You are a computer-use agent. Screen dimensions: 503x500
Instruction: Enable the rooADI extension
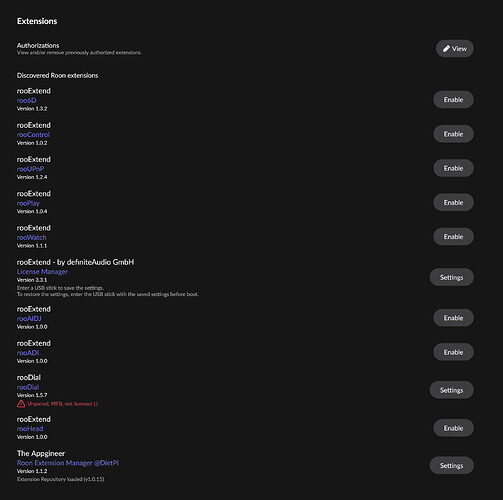pyautogui.click(x=453, y=352)
